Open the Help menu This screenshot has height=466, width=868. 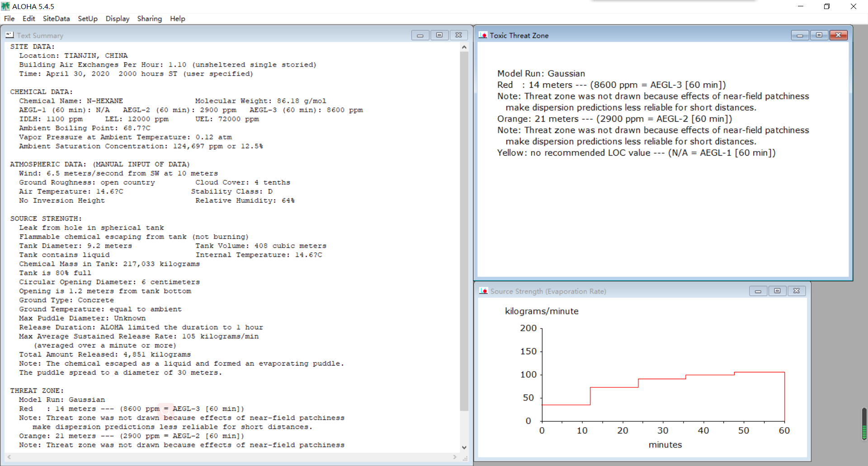coord(178,19)
